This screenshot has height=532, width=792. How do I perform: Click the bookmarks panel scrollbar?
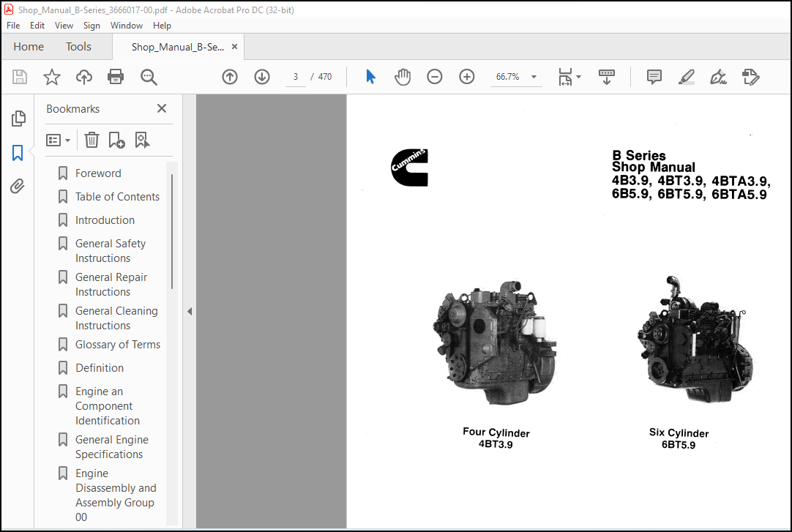172,232
